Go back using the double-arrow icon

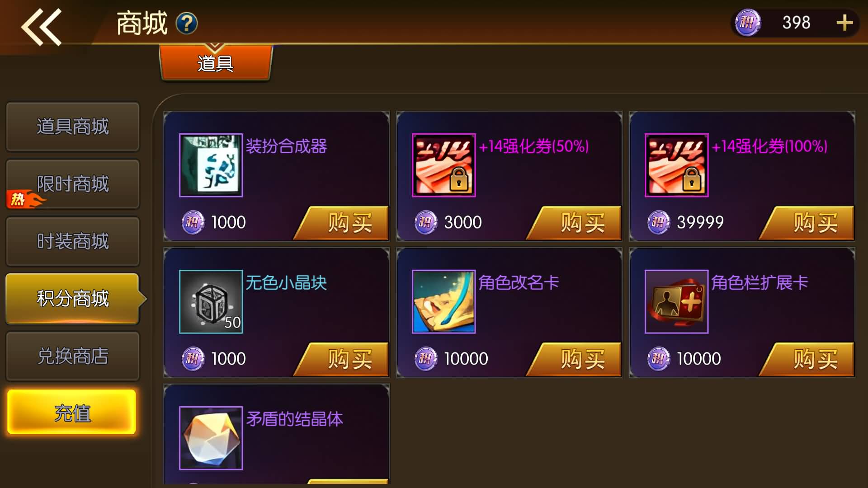point(41,27)
